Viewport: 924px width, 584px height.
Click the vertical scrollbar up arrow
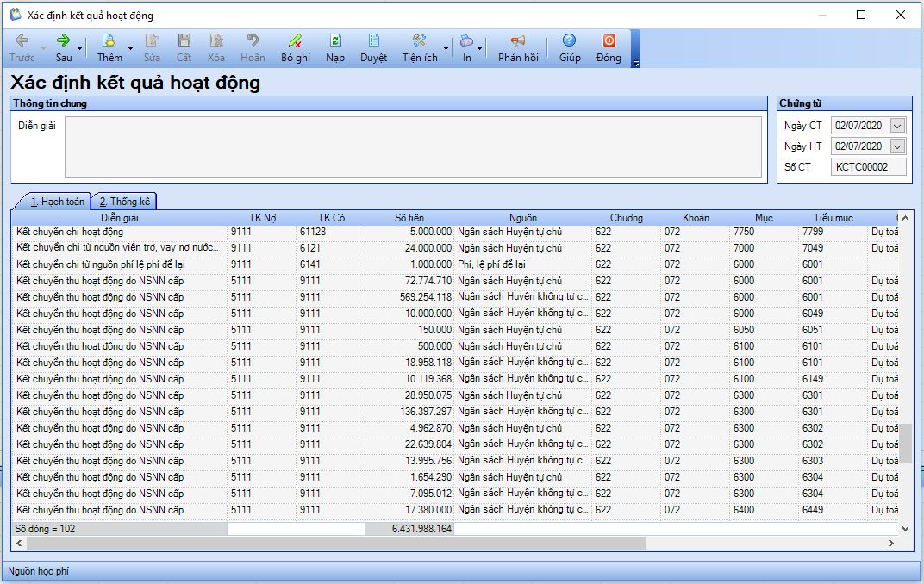906,218
